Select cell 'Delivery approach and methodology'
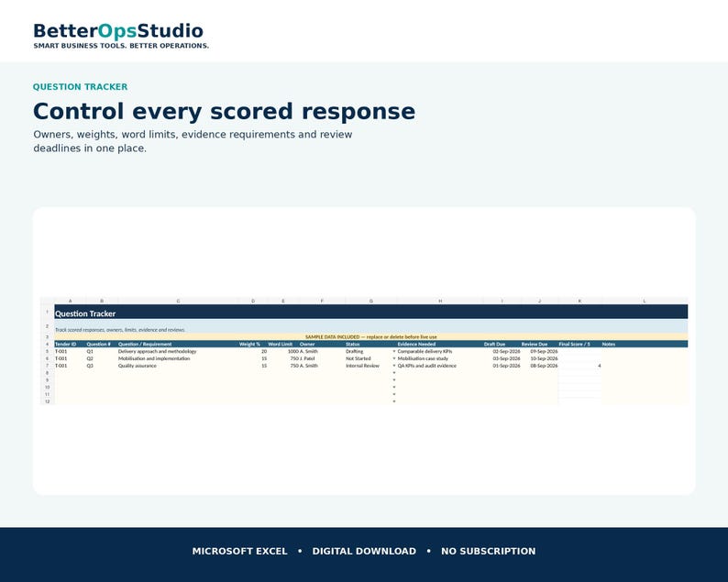Screen dimensions: 728x582 (178, 351)
